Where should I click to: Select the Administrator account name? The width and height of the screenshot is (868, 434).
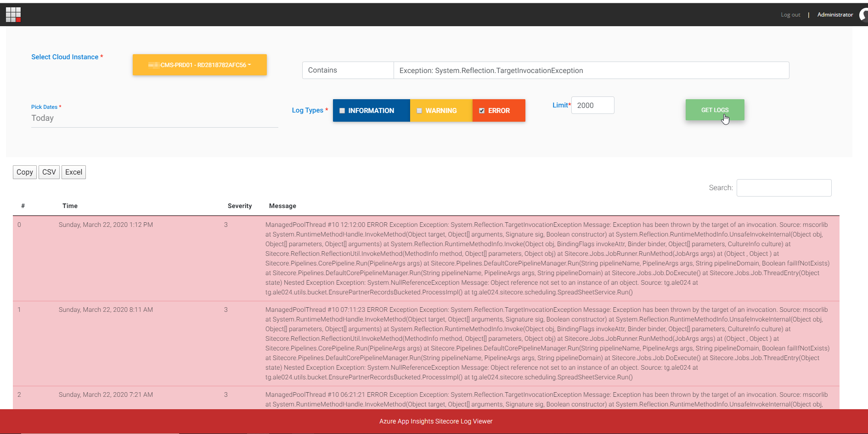click(x=835, y=14)
